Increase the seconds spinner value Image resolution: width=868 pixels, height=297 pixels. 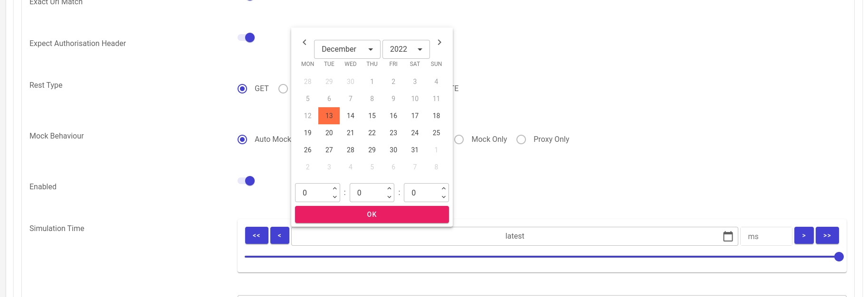coord(444,188)
